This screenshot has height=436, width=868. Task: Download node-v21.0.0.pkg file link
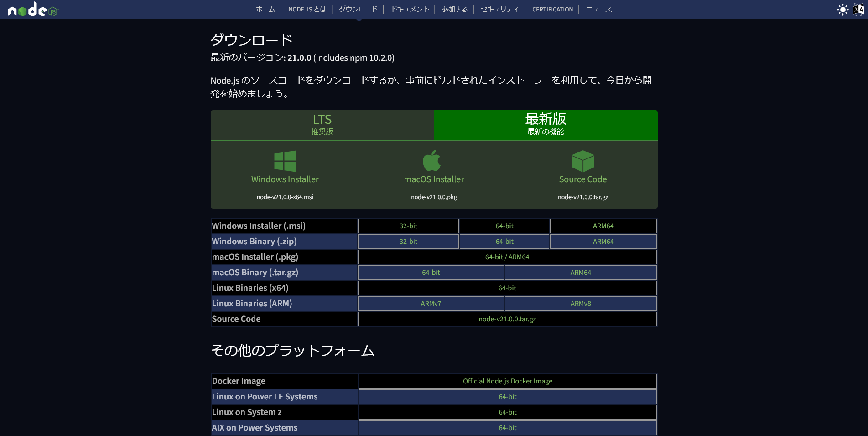434,197
